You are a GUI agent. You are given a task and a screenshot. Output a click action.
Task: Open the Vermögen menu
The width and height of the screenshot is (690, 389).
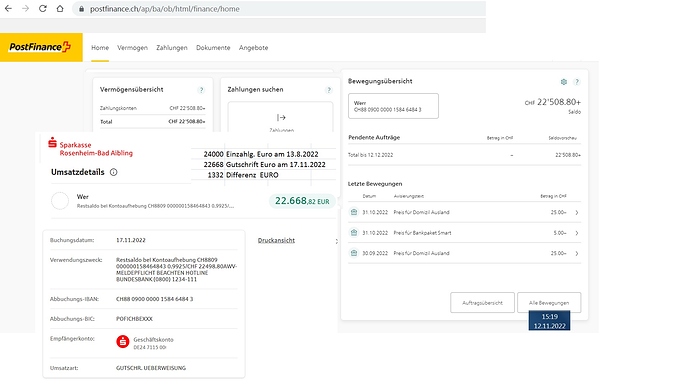[132, 48]
